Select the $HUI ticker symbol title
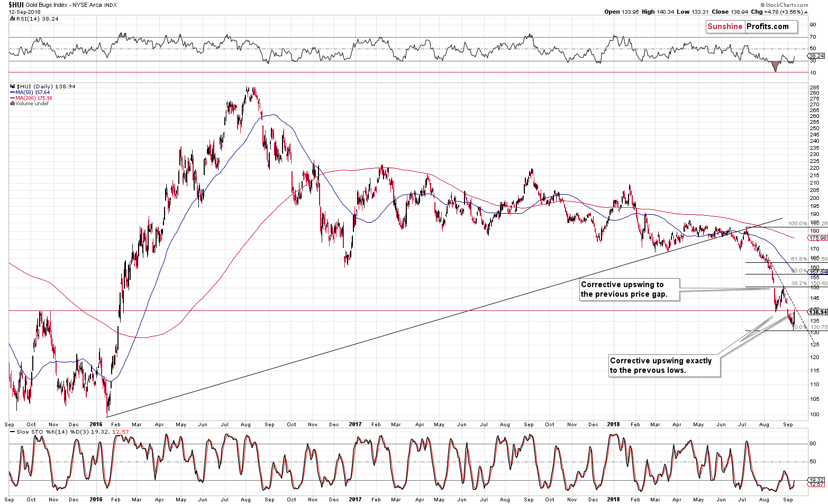The image size is (828, 504). click(15, 5)
